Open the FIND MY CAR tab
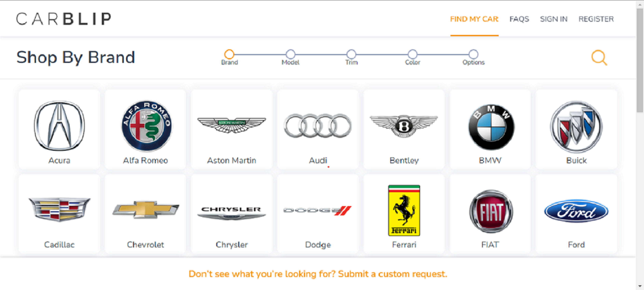 coord(474,19)
